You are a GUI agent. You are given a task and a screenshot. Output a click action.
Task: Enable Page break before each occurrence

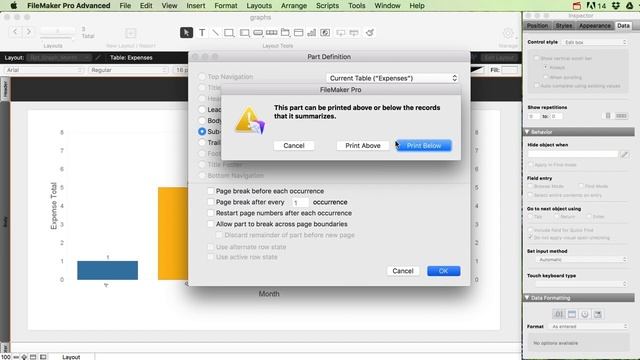pos(211,191)
